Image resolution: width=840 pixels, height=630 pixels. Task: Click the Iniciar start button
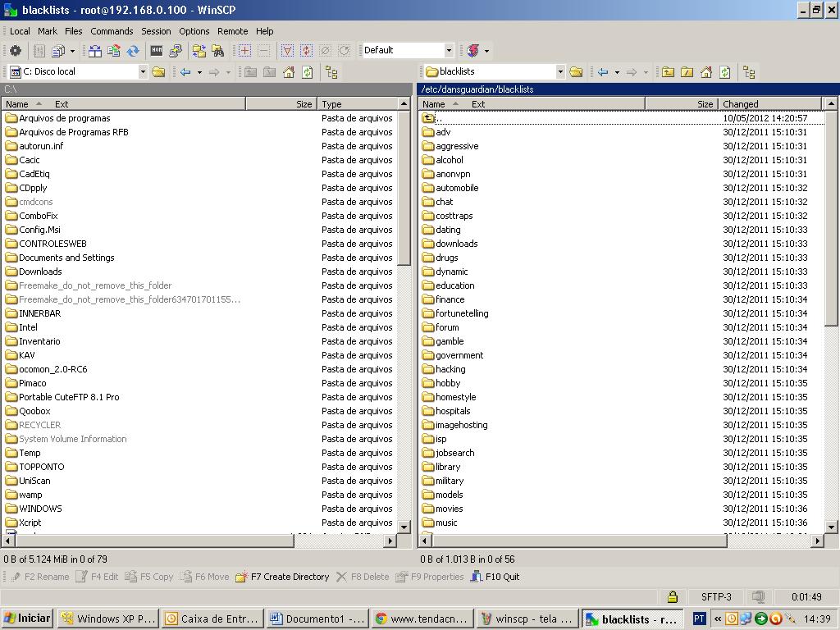pyautogui.click(x=27, y=619)
